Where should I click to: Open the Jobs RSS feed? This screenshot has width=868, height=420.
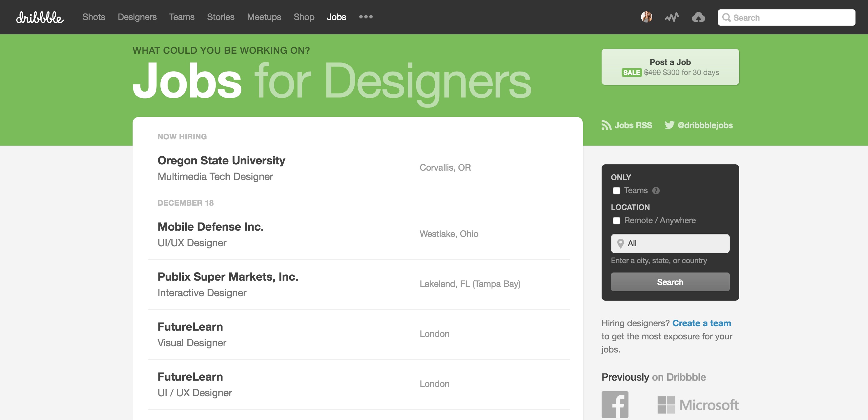pos(627,125)
